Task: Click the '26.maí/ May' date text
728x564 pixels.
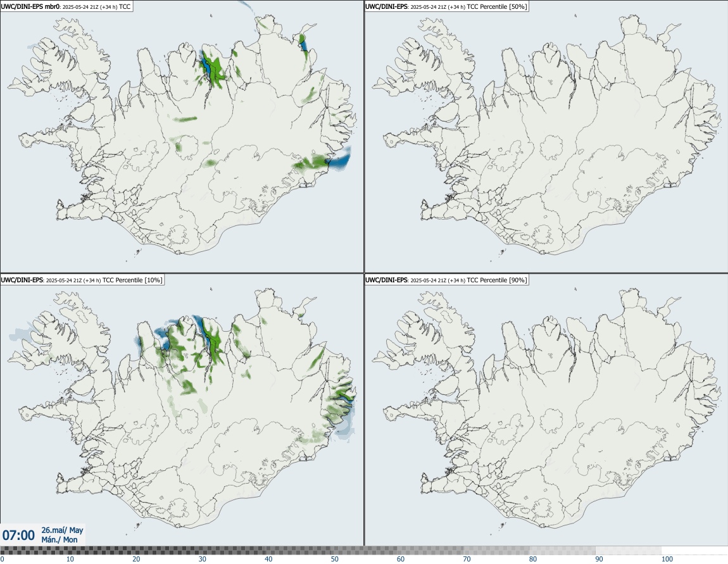Action: point(62,530)
